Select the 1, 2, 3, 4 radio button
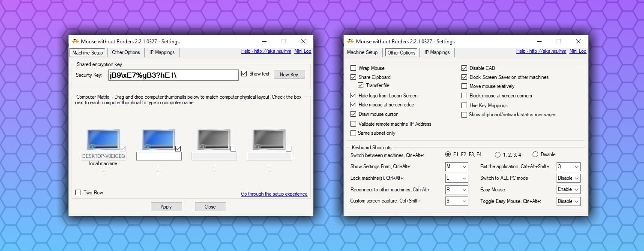 [497, 154]
